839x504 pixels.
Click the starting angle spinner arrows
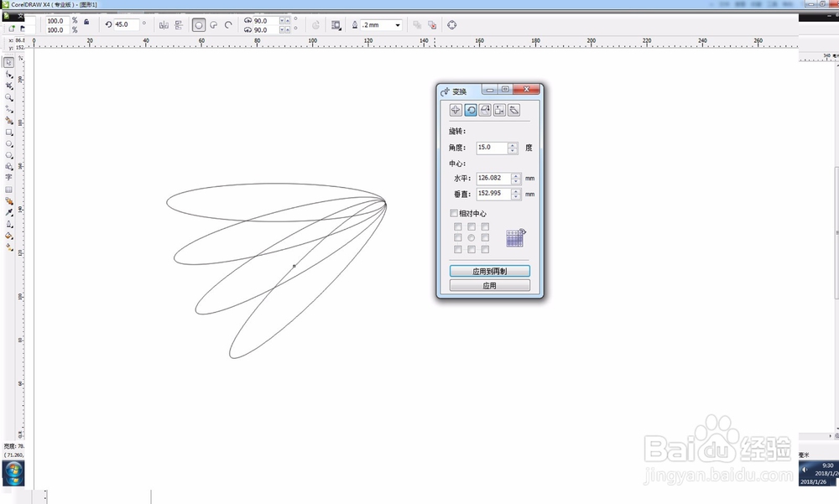click(285, 20)
